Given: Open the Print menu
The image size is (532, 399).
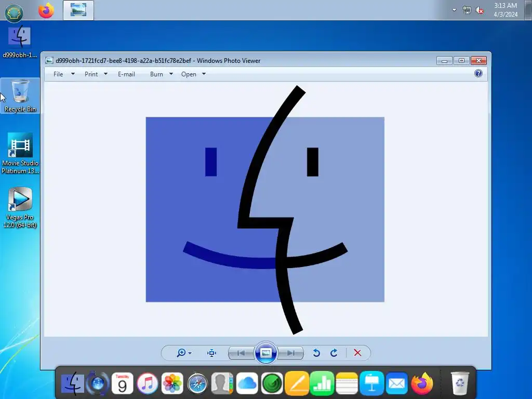Looking at the screenshot, I should [x=91, y=74].
